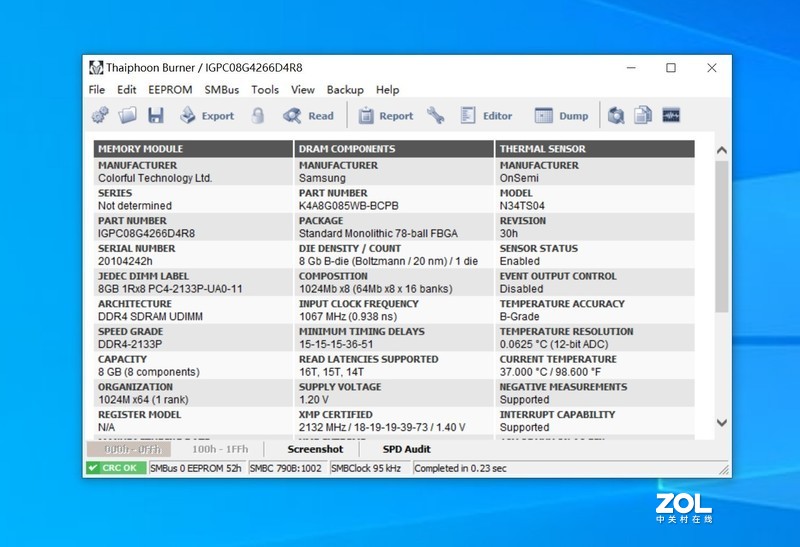Image resolution: width=800 pixels, height=547 pixels.
Task: Select speed grade DDR4-2133P
Action: point(130,344)
